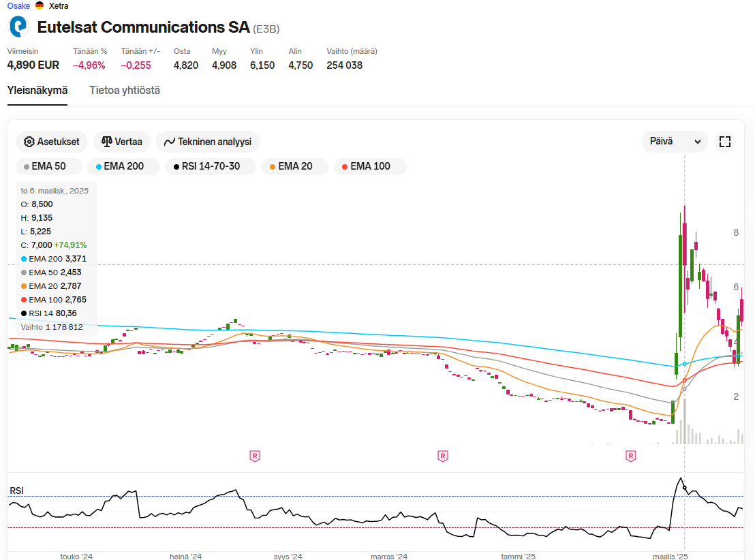Viewport: 755px width, 560px height.
Task: Toggle the EMA 50 indicator chip
Action: click(x=49, y=167)
